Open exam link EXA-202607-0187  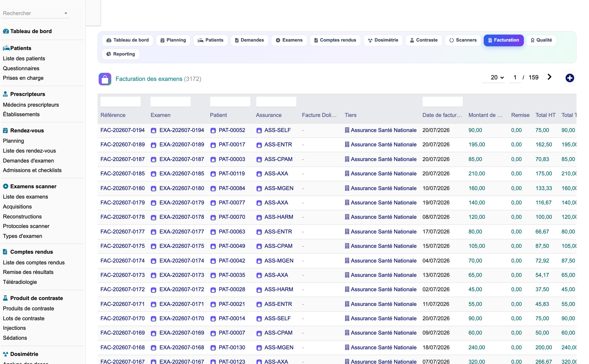coord(182,159)
